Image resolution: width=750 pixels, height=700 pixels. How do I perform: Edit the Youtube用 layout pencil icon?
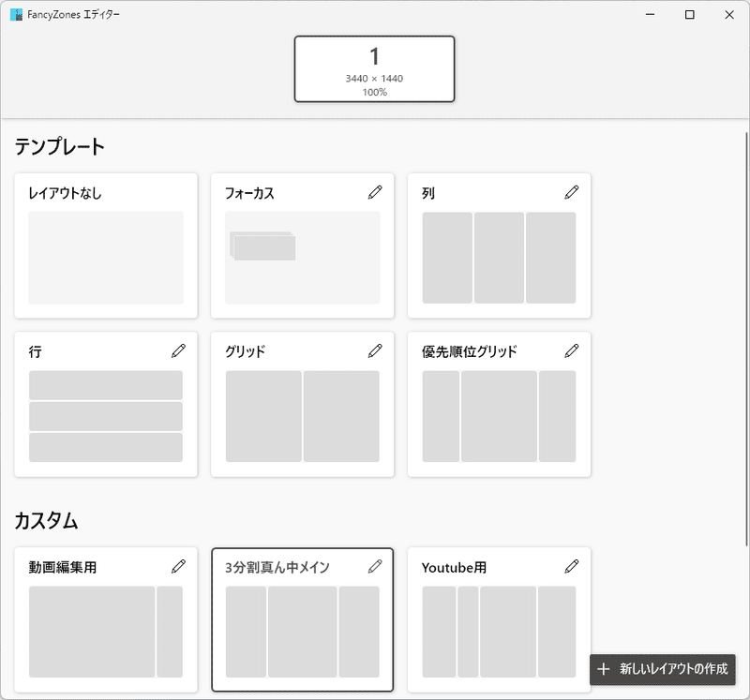572,567
